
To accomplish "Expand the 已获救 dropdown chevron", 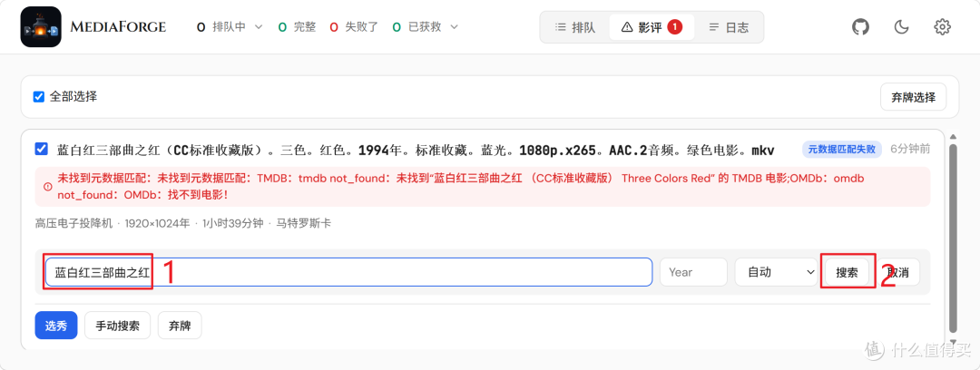I will pyautogui.click(x=455, y=27).
